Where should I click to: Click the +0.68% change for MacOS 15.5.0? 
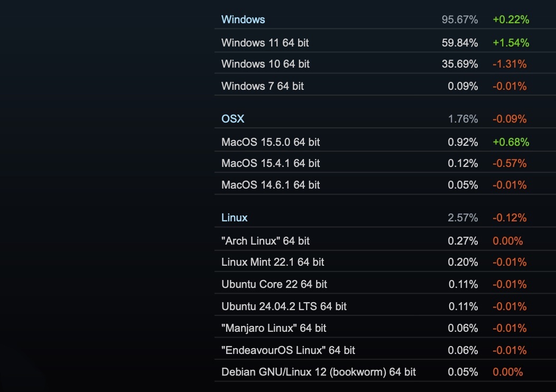point(511,142)
